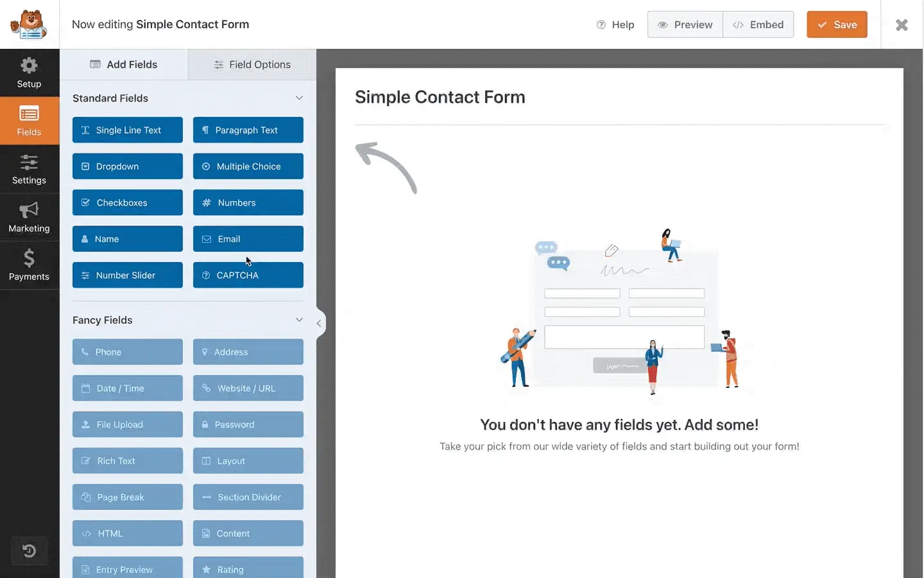
Task: Open the Settings section in sidebar
Action: (x=30, y=169)
